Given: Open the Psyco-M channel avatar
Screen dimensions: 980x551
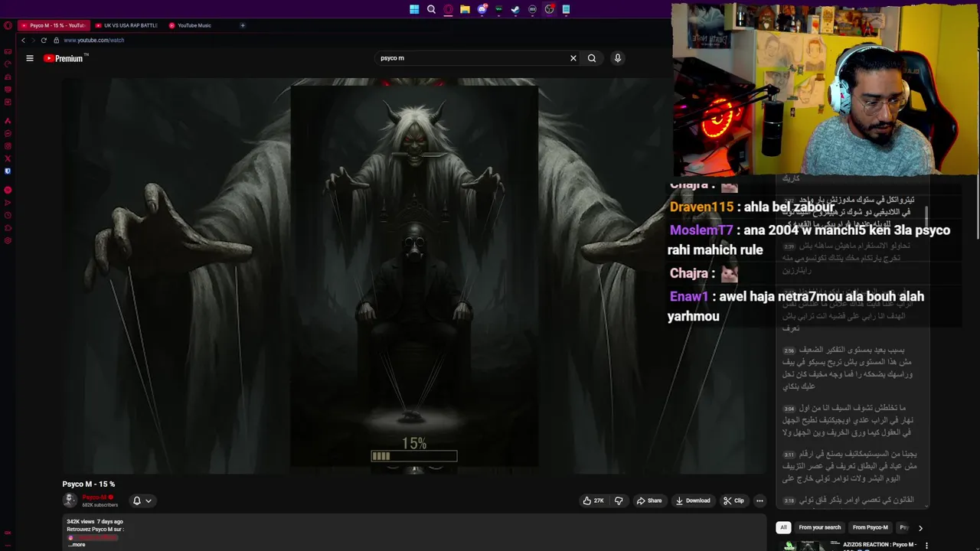Looking at the screenshot, I should click(x=70, y=500).
